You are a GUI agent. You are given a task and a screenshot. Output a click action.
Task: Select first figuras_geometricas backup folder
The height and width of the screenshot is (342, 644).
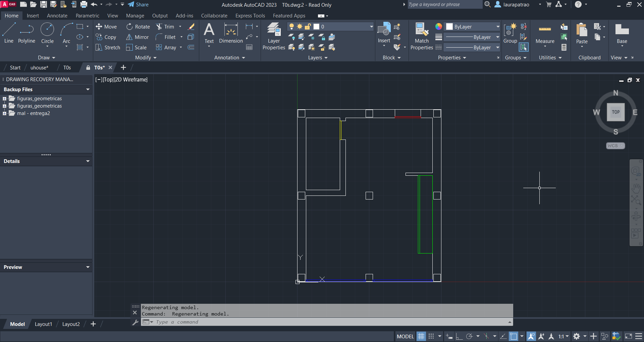pyautogui.click(x=39, y=99)
